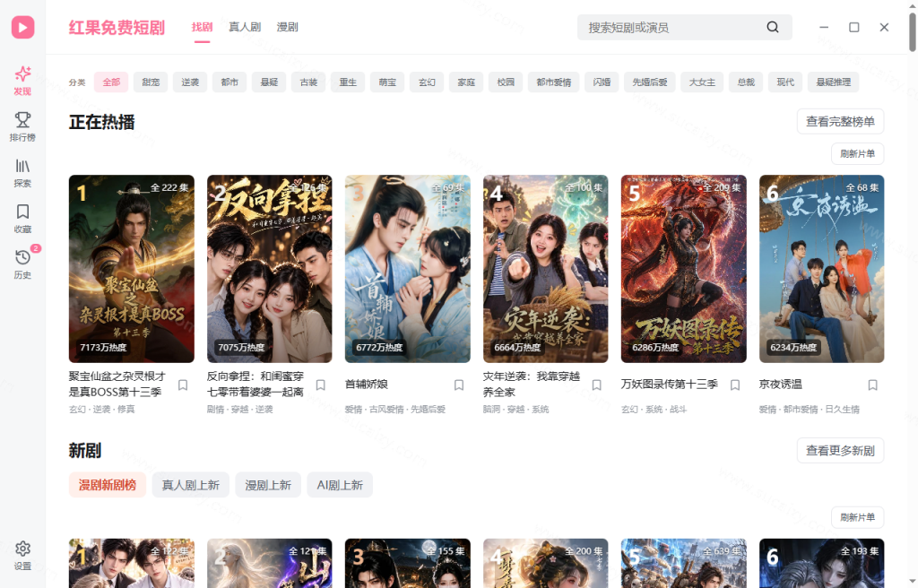Open the 京夜诱温 poster thumbnail

[822, 269]
